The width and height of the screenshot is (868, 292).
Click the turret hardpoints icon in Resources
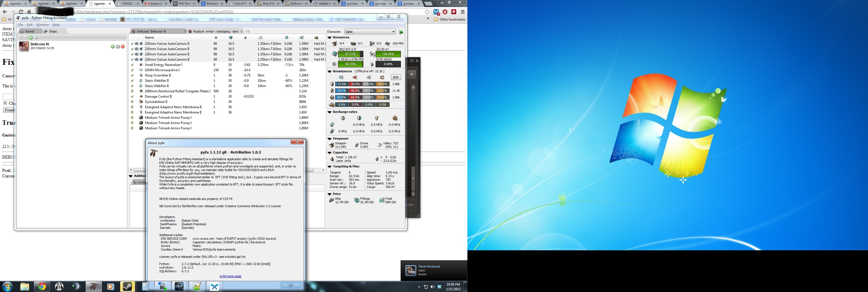[335, 43]
